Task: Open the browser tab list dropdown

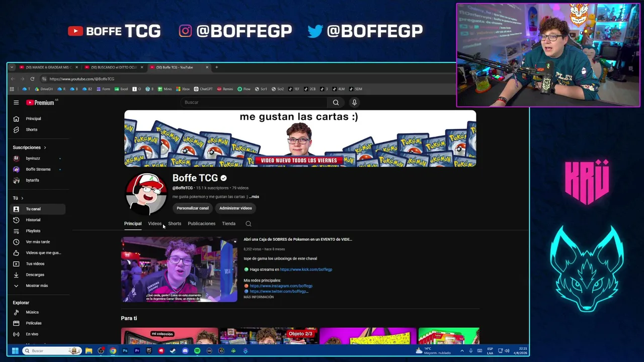Action: (x=12, y=67)
